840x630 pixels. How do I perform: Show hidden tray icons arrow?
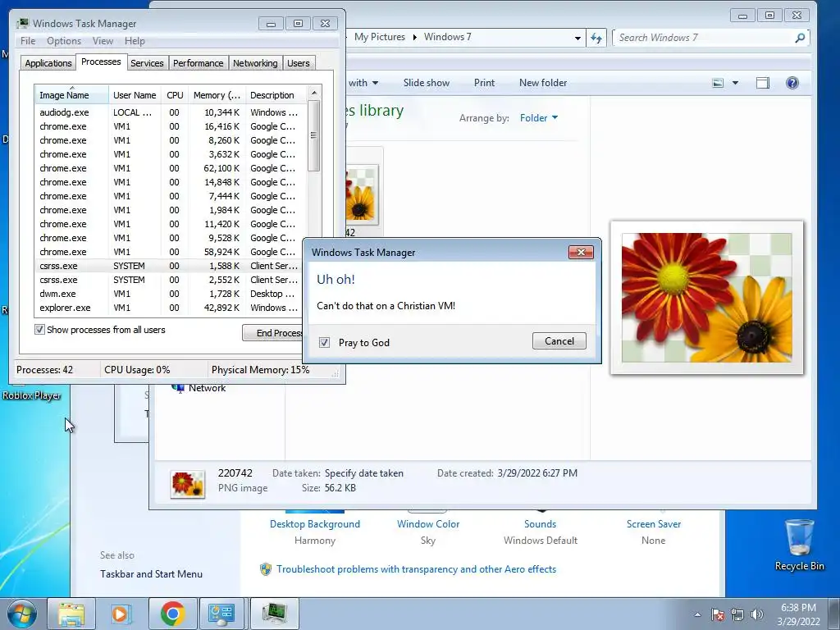[x=697, y=614]
